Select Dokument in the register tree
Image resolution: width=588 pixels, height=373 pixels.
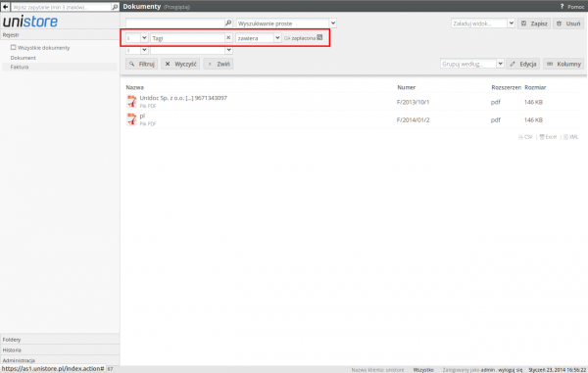pyautogui.click(x=24, y=58)
